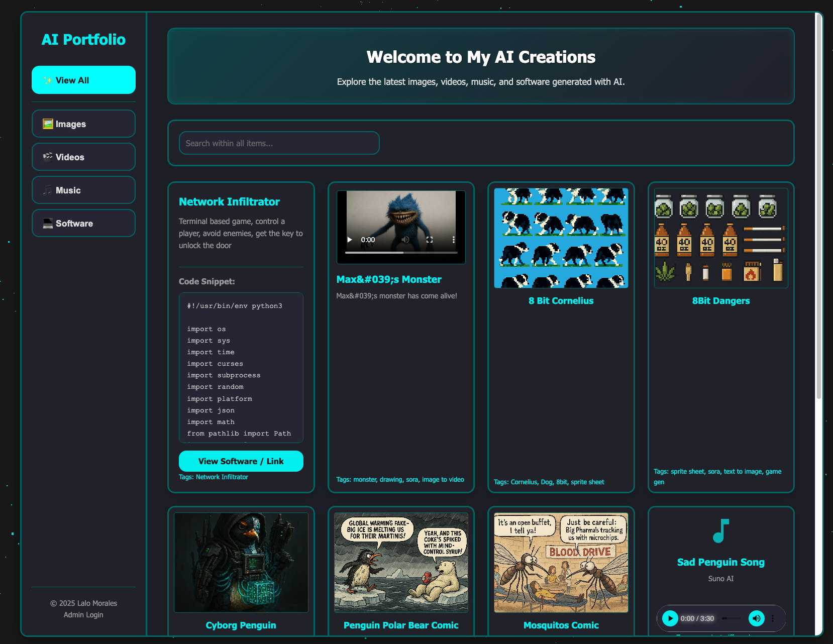
Task: Focus the Search within all items field
Action: point(279,143)
